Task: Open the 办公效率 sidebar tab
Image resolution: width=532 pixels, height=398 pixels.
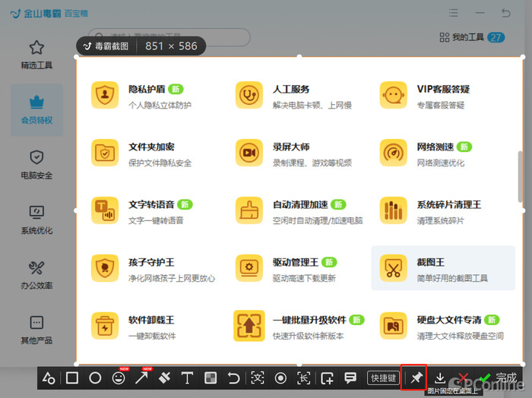Action: click(x=36, y=275)
